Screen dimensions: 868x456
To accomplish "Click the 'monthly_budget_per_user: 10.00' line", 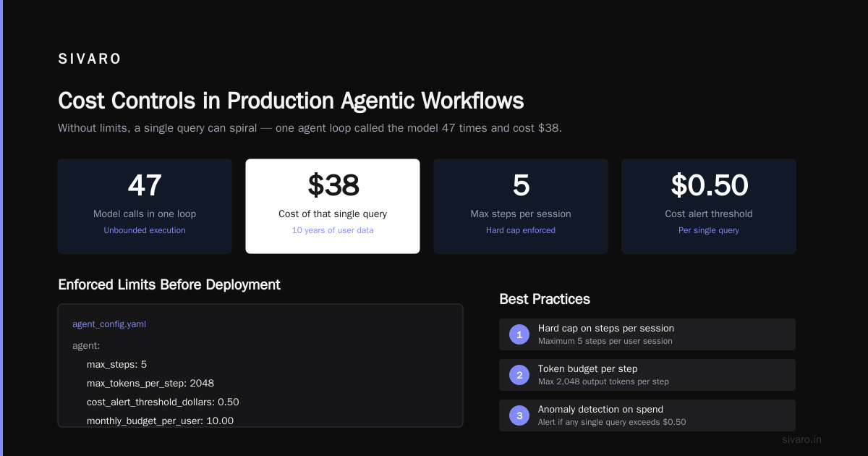I will [160, 421].
